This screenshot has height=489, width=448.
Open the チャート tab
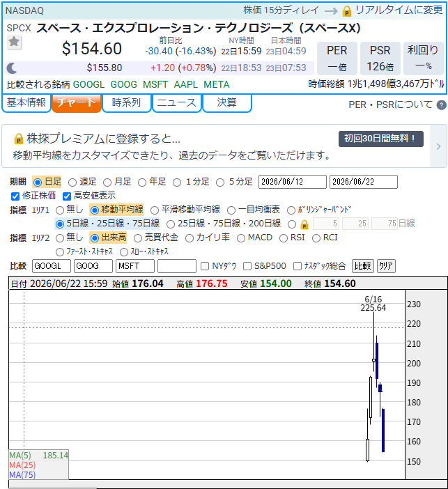coord(77,102)
